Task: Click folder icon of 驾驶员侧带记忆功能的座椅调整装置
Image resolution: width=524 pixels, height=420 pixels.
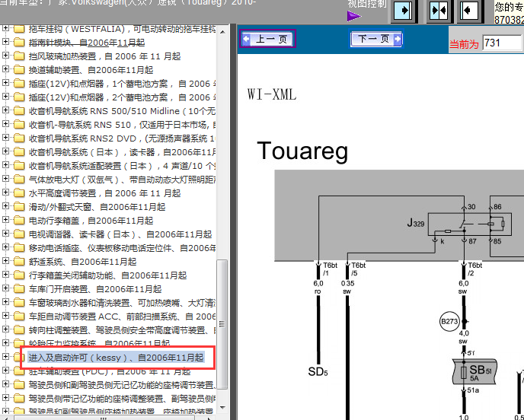Action: pos(19,398)
